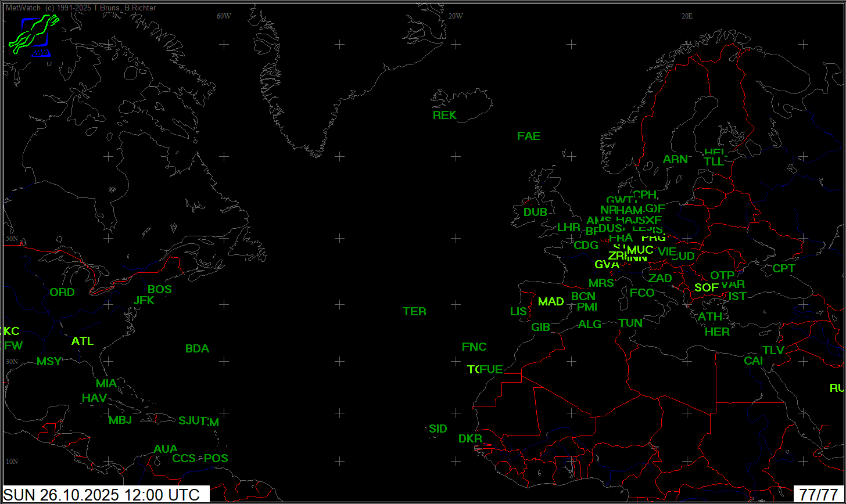Click the DKR station label

coord(470,439)
